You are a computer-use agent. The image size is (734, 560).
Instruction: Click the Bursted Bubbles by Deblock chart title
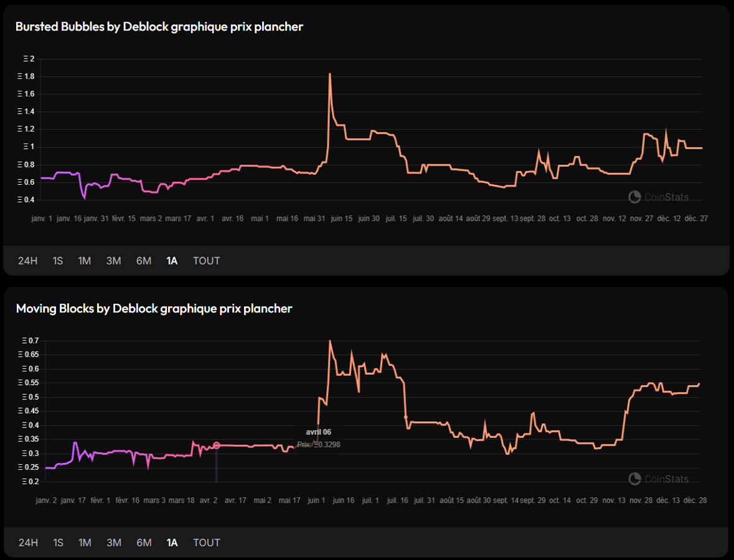point(159,27)
